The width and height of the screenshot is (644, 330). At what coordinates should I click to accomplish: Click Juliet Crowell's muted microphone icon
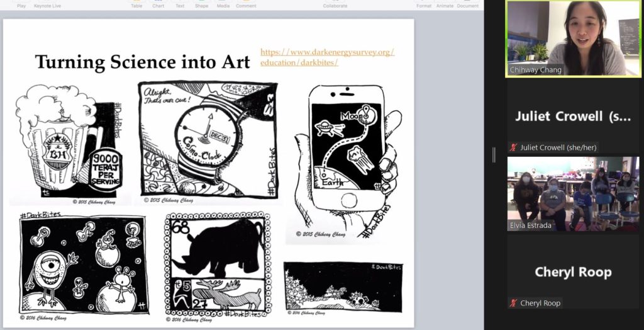[513, 147]
